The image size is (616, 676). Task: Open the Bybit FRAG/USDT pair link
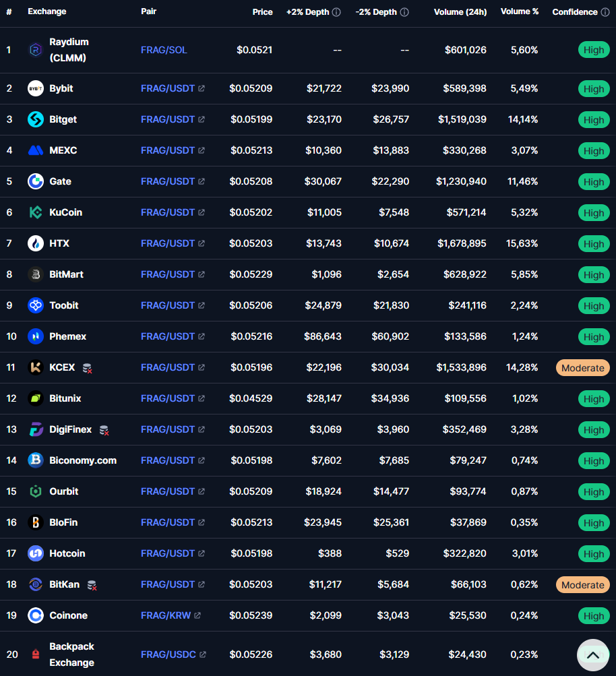coord(173,88)
